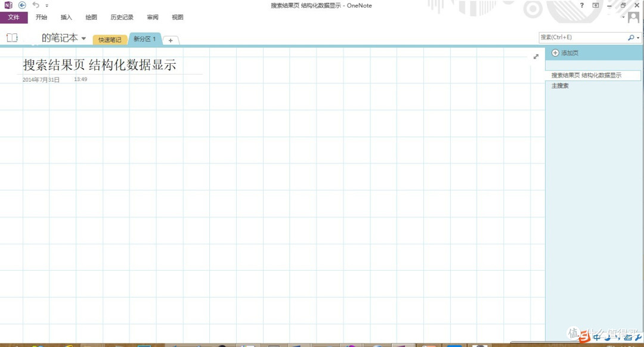
Task: Select the 新分区 1 section tab
Action: [x=144, y=39]
